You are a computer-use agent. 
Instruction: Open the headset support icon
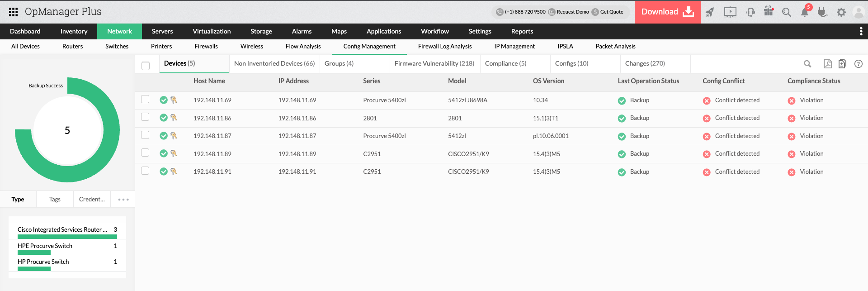pos(750,12)
